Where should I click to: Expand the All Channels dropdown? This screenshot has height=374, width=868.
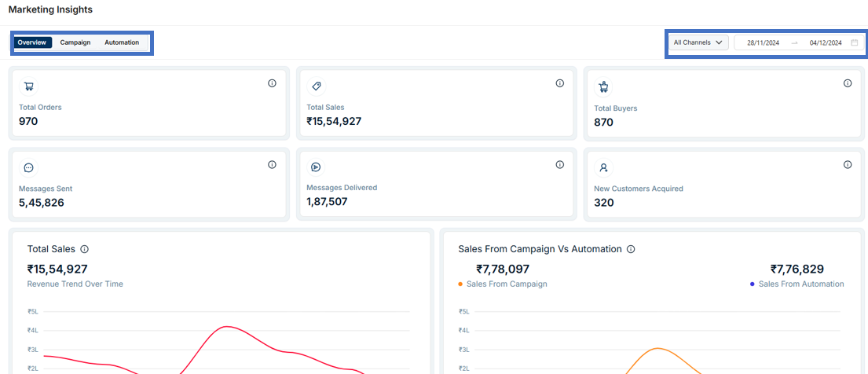tap(698, 42)
